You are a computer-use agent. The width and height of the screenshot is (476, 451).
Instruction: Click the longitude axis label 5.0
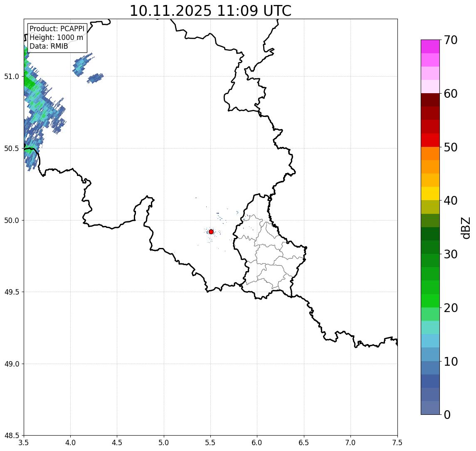164,443
